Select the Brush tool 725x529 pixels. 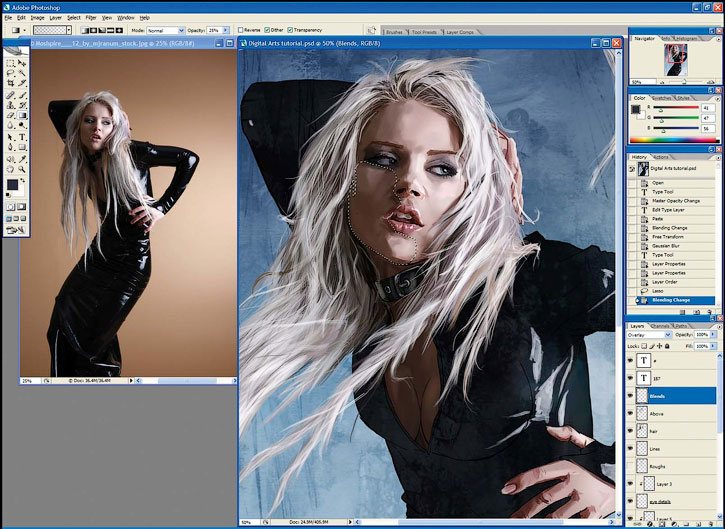point(22,95)
